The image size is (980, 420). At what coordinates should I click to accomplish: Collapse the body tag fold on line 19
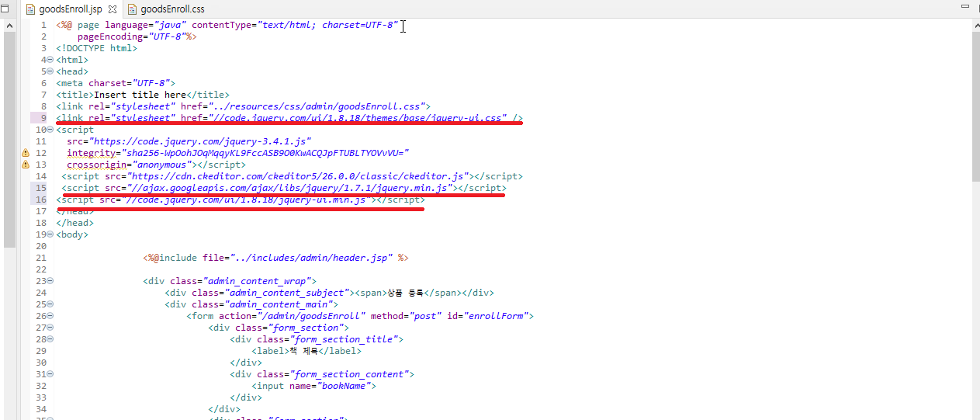coord(50,234)
